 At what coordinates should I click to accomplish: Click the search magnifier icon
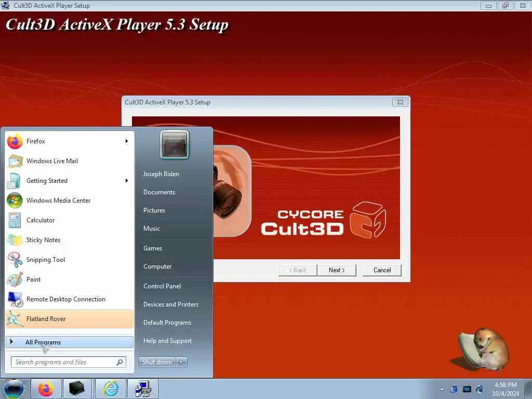(x=120, y=362)
